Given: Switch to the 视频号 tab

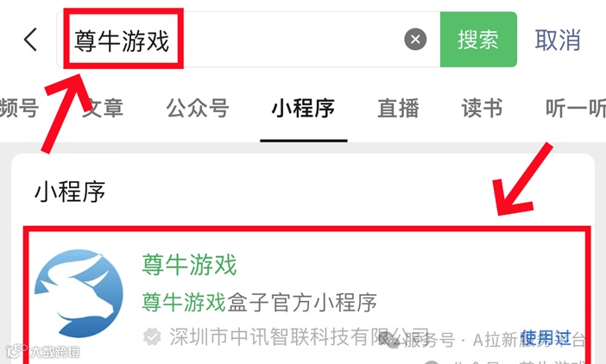Looking at the screenshot, I should point(19,108).
